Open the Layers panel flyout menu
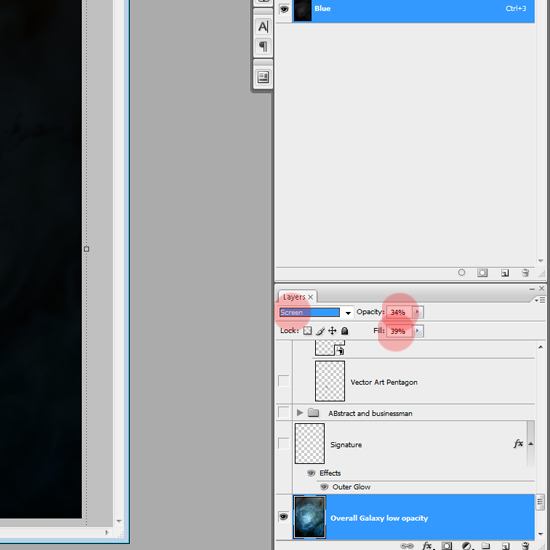Viewport: 550px width, 550px height. [540, 300]
